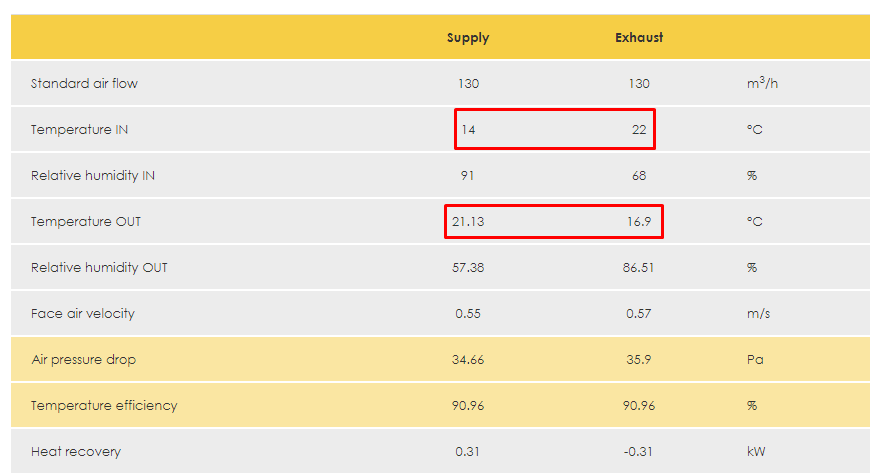This screenshot has width=885, height=473.
Task: Click the Supply column header
Action: [x=467, y=38]
